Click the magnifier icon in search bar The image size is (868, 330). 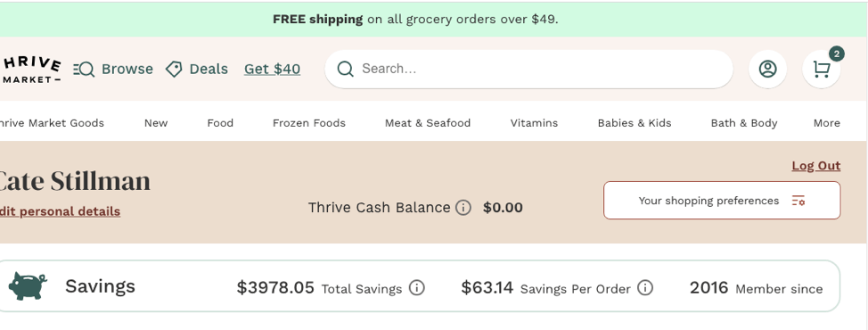coord(345,70)
